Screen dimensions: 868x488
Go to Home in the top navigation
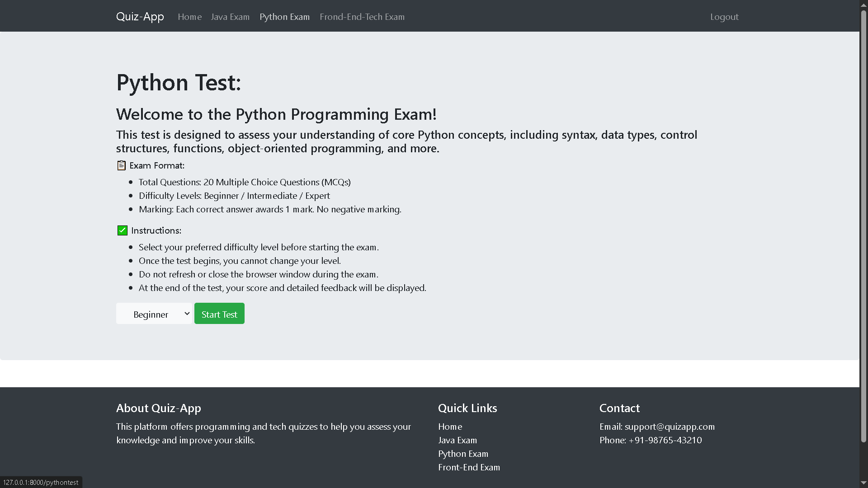point(189,17)
